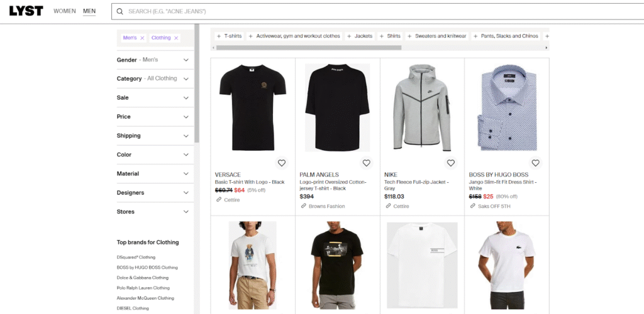Click the plus icon on T-shirts chip
644x314 pixels.
[x=219, y=36]
